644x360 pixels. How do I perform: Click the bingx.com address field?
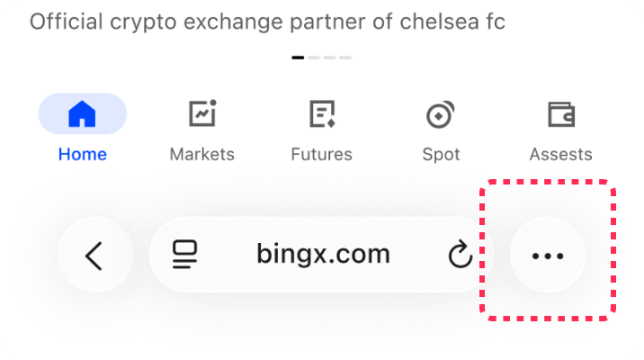323,255
